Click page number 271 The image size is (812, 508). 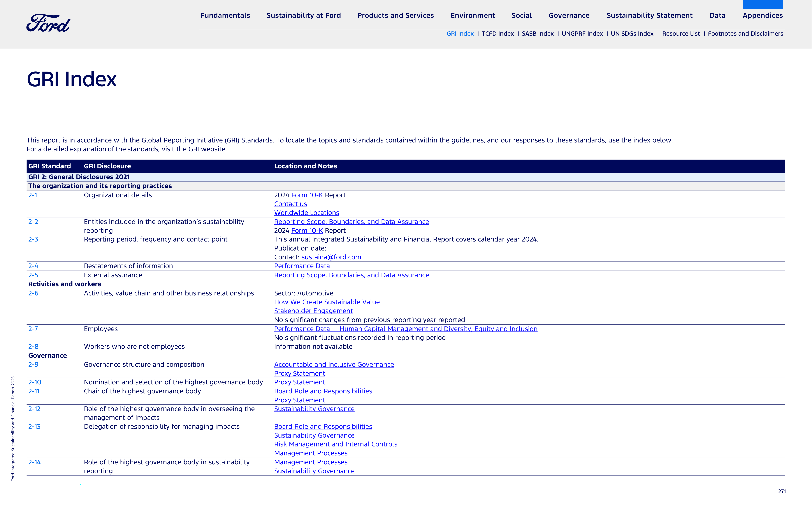click(x=782, y=492)
